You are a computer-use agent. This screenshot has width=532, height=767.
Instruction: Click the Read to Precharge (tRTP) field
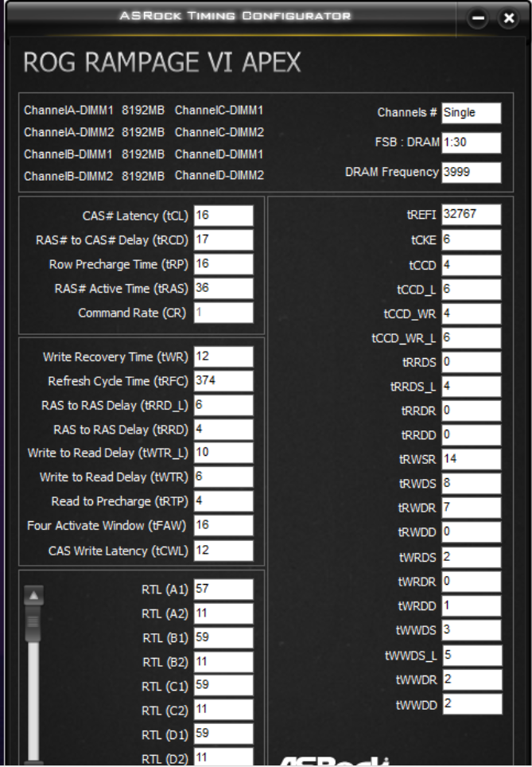pos(223,501)
